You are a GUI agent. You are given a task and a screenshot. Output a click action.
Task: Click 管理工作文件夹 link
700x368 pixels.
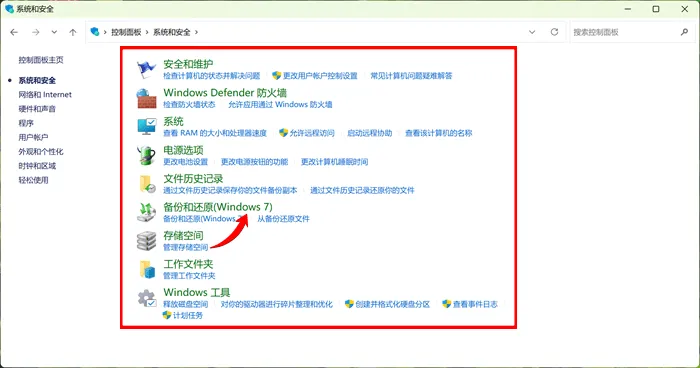coord(189,276)
